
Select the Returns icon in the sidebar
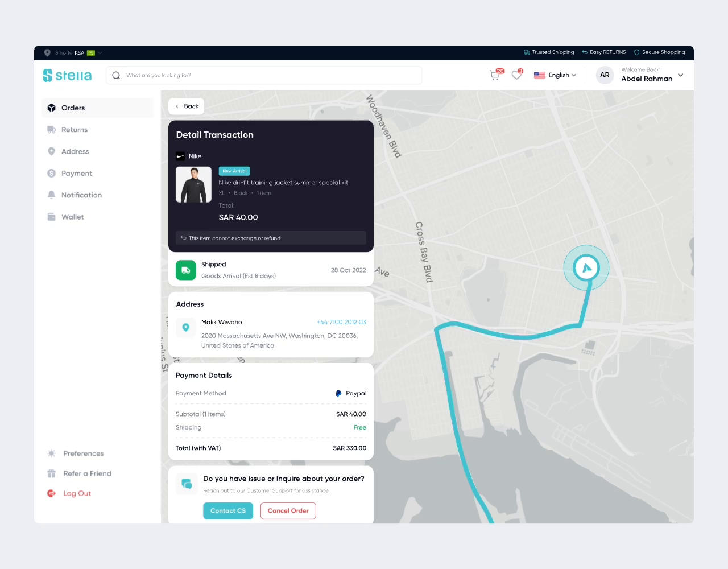(51, 129)
